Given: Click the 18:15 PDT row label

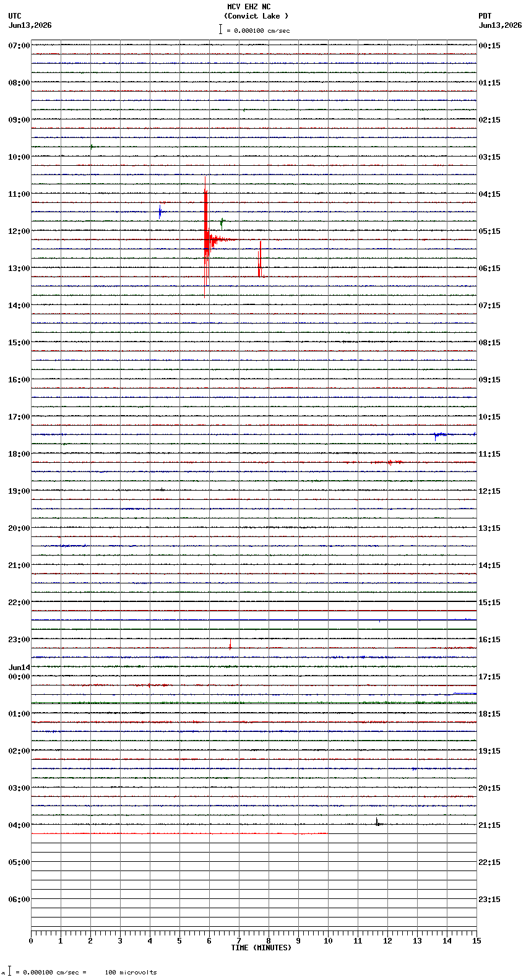Looking at the screenshot, I should coord(489,714).
